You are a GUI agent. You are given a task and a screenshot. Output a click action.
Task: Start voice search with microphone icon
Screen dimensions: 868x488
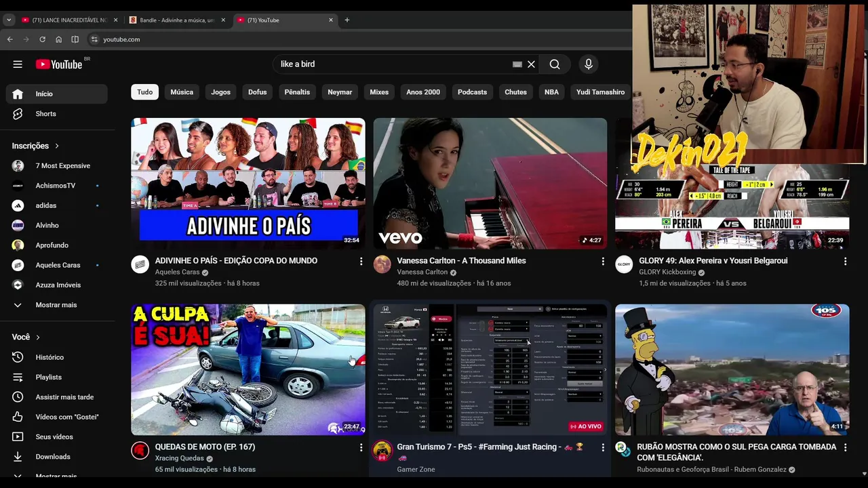tap(589, 64)
